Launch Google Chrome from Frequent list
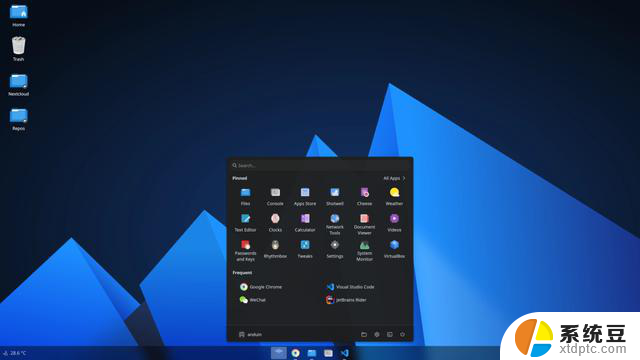Image resolution: width=640 pixels, height=360 pixels. pyautogui.click(x=261, y=287)
